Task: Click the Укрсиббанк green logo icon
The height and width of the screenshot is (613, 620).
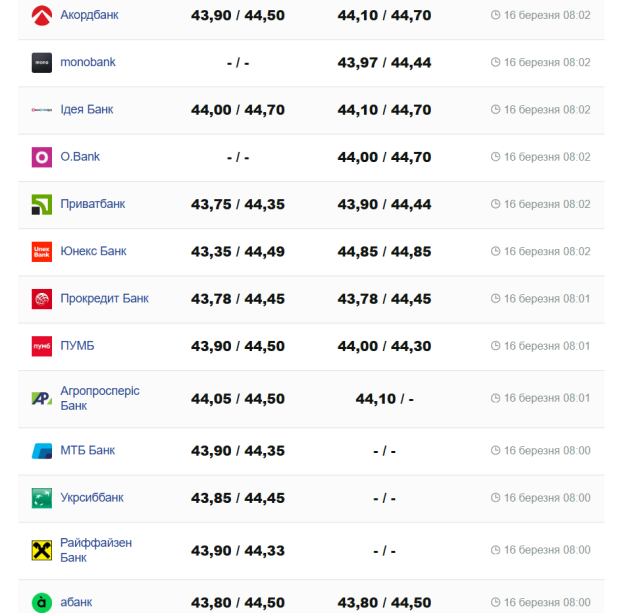Action: [41, 498]
